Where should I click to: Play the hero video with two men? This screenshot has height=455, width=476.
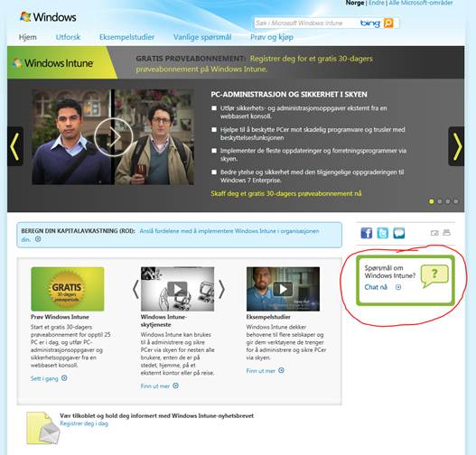[114, 137]
